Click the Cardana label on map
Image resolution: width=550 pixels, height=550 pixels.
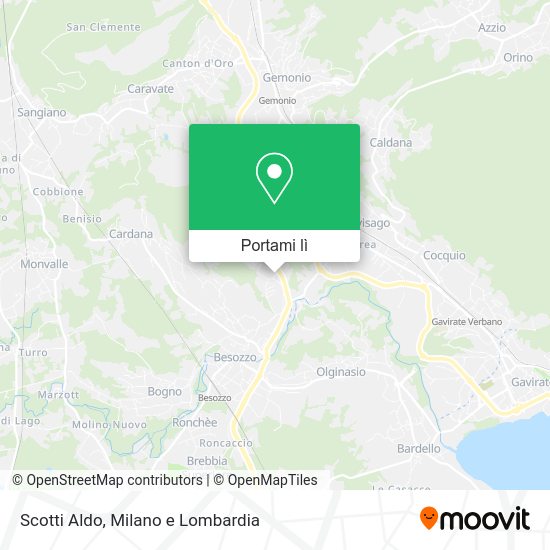pyautogui.click(x=131, y=234)
